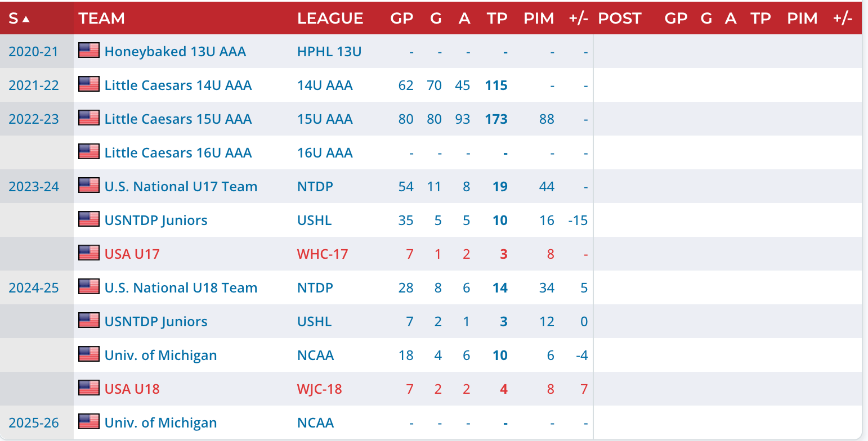
Task: Click the flag icon beside U.S. National U17 Team
Action: coord(89,186)
